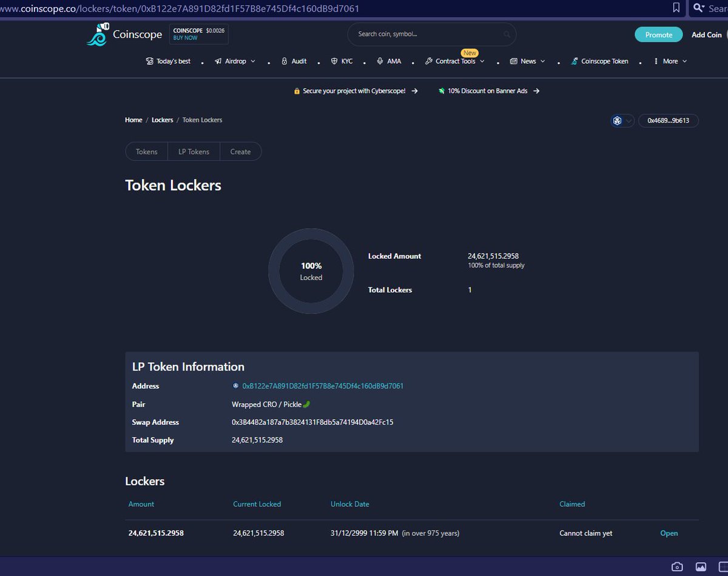Switch to the Create tab

(x=240, y=152)
